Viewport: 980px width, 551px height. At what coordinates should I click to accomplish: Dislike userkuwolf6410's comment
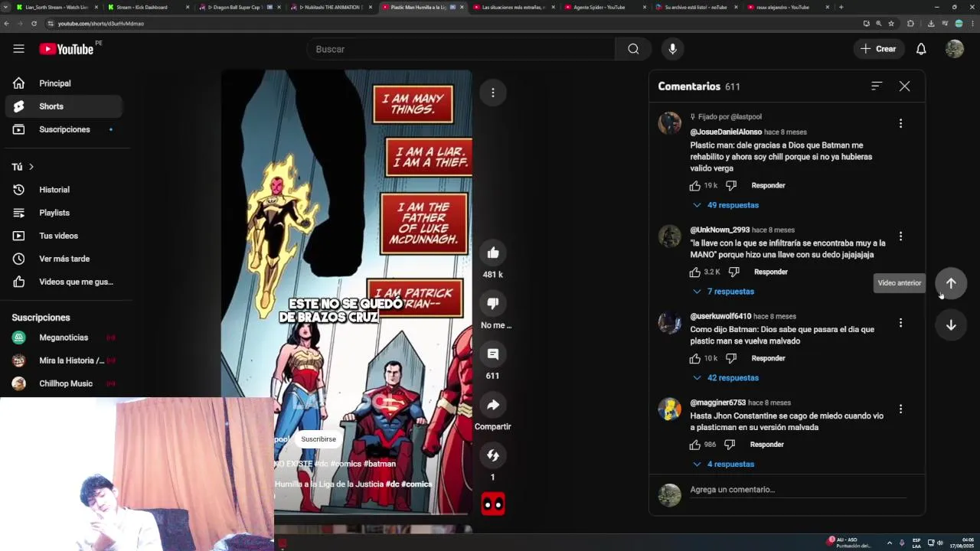click(x=730, y=359)
